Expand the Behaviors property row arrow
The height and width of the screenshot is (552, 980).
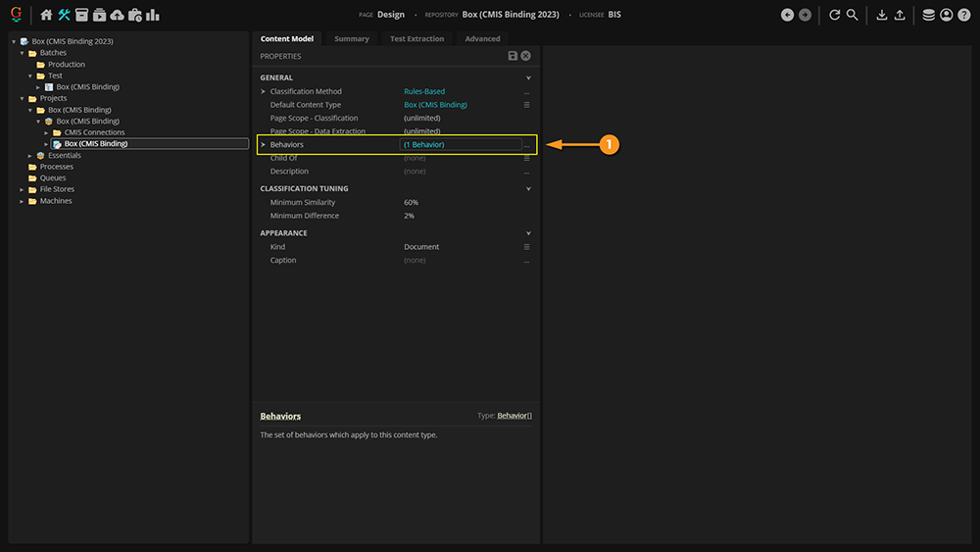[264, 145]
